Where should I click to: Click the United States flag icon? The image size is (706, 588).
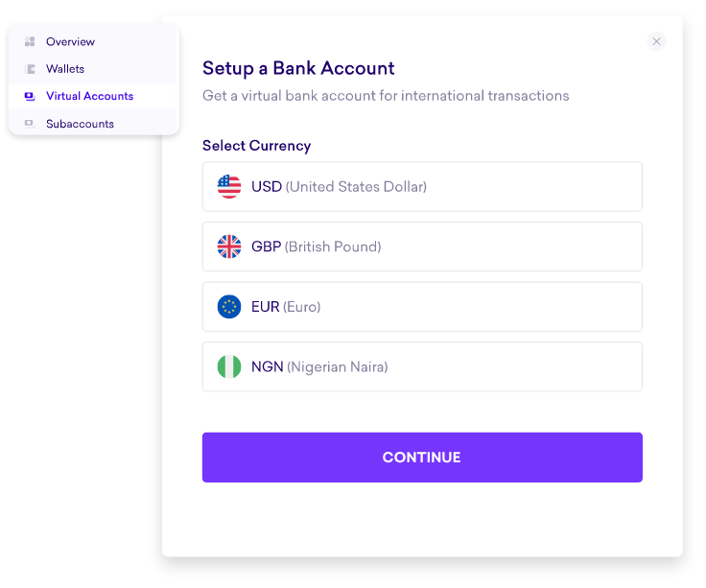click(x=229, y=186)
